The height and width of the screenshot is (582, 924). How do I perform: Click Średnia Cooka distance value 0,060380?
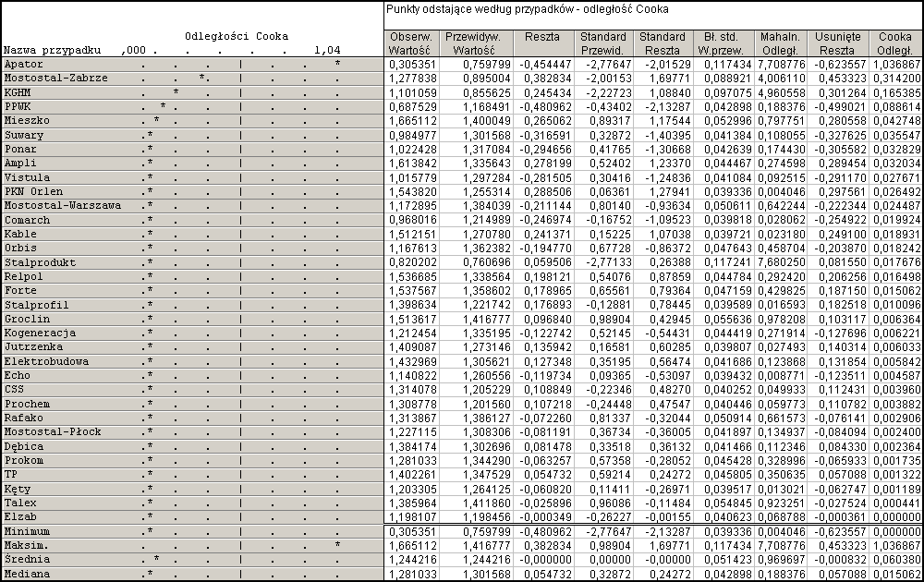[x=897, y=560]
